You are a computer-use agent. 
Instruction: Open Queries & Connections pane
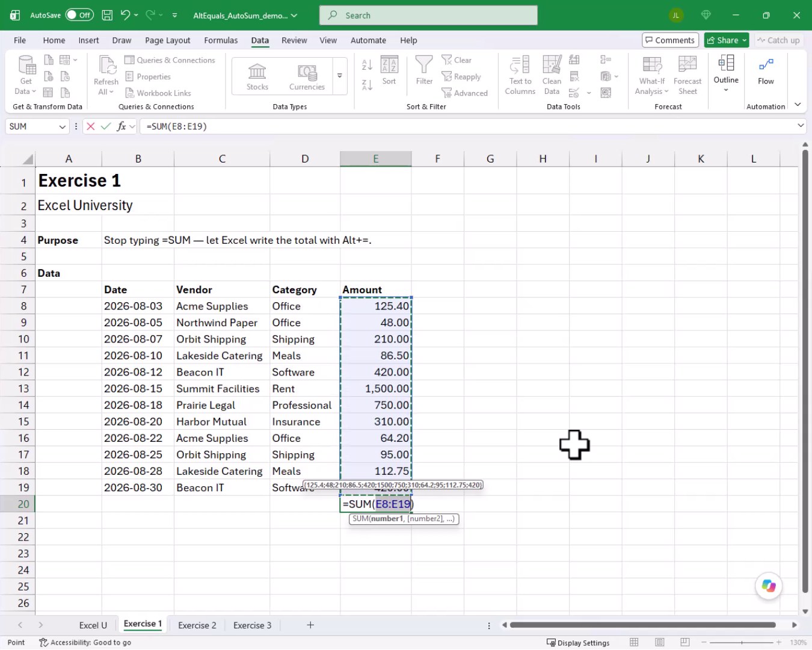click(x=170, y=60)
